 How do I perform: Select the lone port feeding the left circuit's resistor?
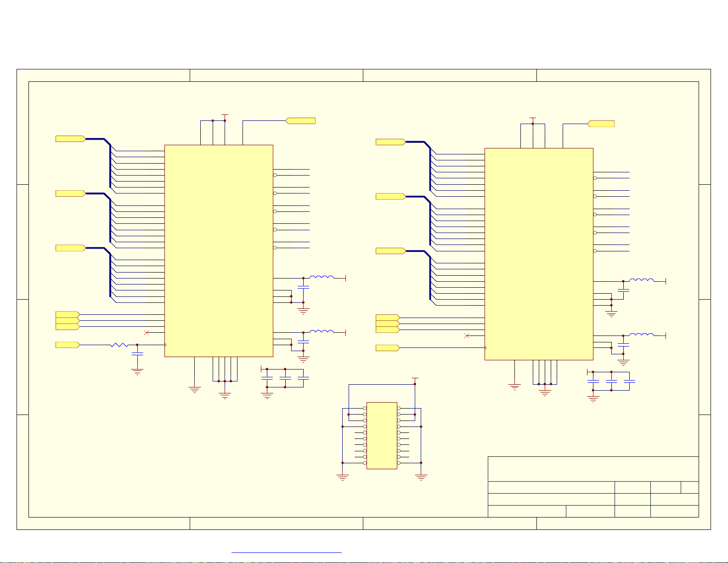pos(68,345)
